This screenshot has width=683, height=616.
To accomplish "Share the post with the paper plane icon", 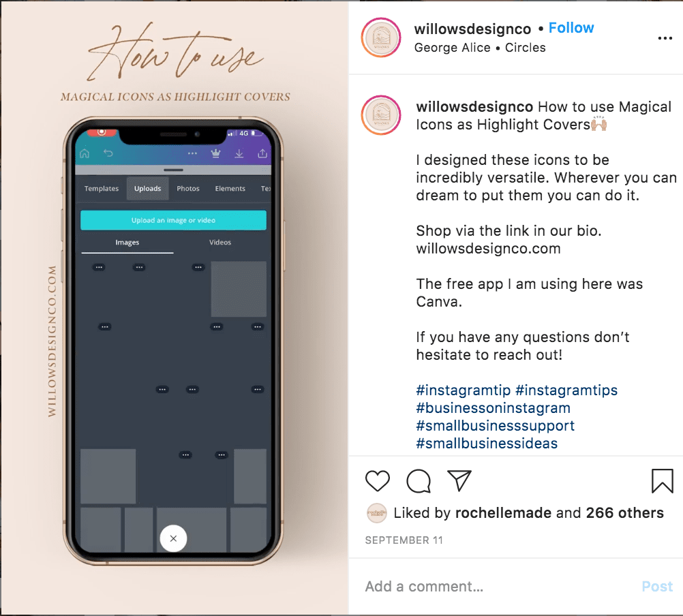I will [x=459, y=480].
